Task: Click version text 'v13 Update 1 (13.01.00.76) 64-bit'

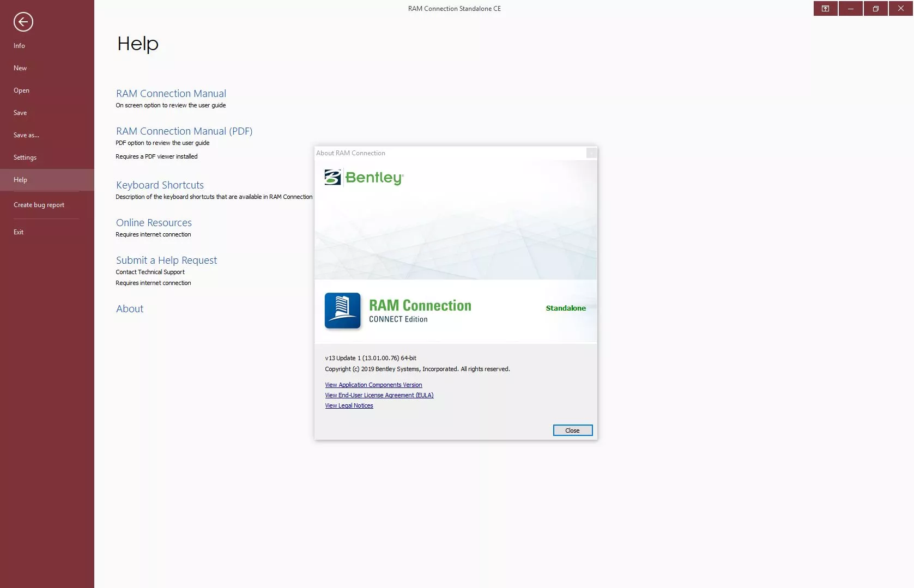Action: coord(371,358)
